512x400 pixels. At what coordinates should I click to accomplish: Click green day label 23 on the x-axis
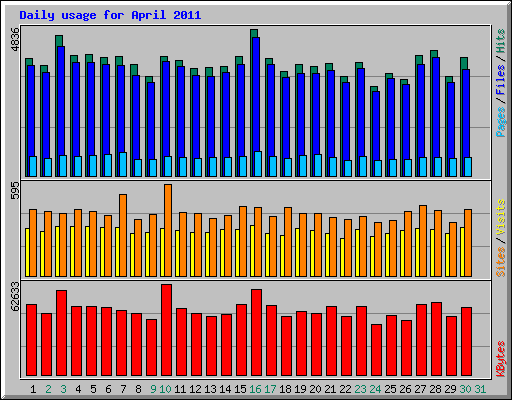coord(360,389)
